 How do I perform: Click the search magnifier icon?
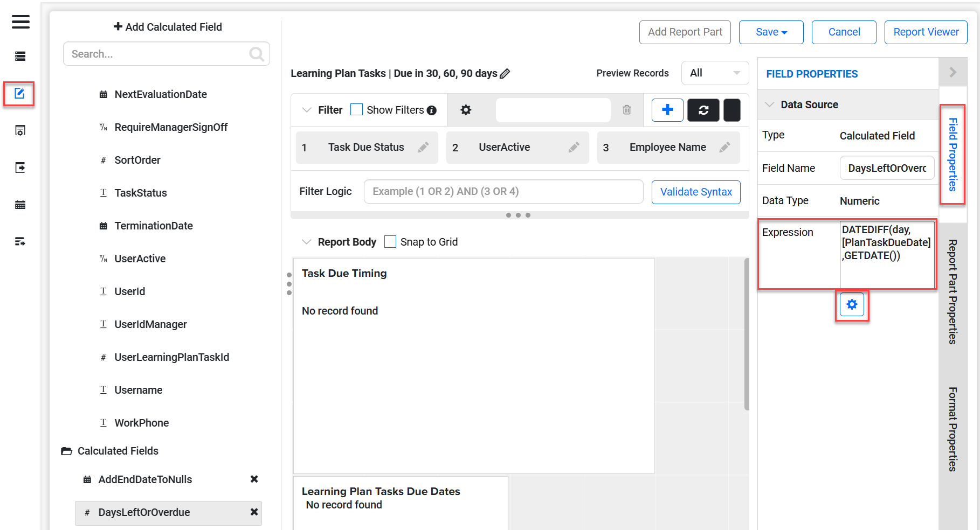tap(257, 54)
